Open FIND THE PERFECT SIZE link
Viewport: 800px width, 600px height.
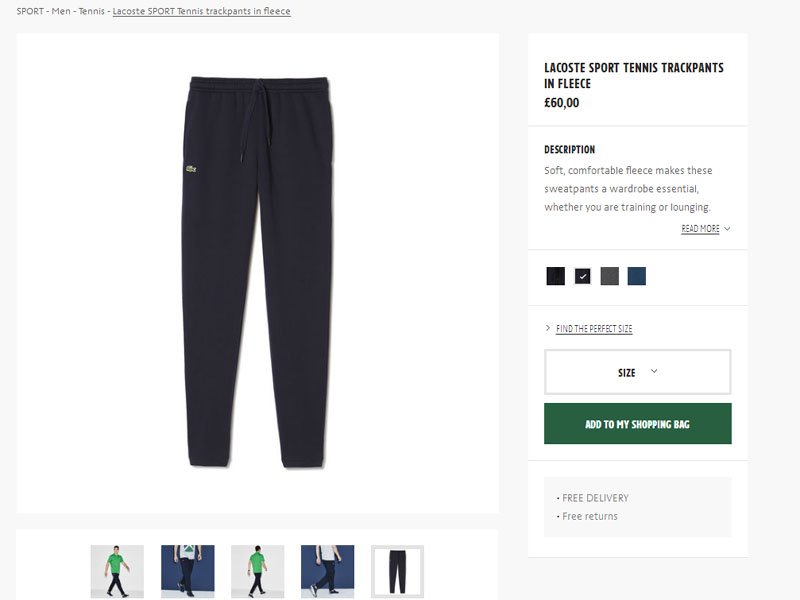(x=594, y=329)
